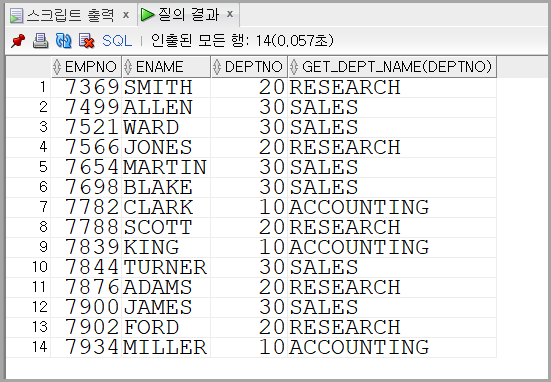Select the CLARK name cell

(166, 207)
